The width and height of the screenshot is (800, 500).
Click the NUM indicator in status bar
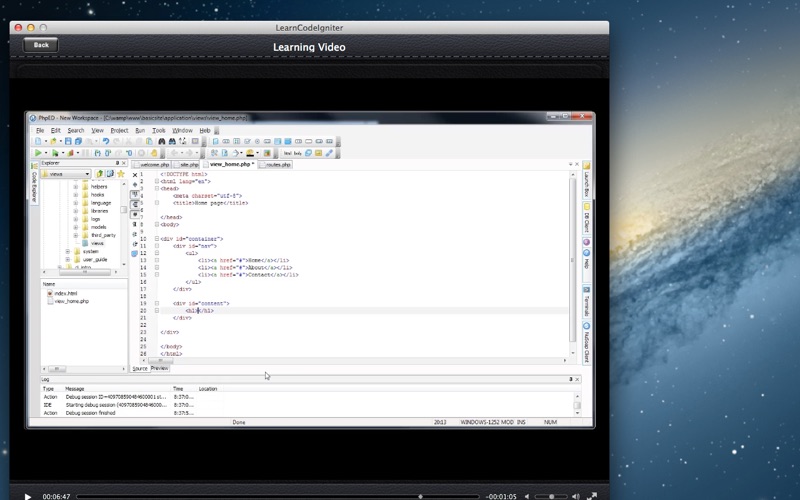(550, 422)
